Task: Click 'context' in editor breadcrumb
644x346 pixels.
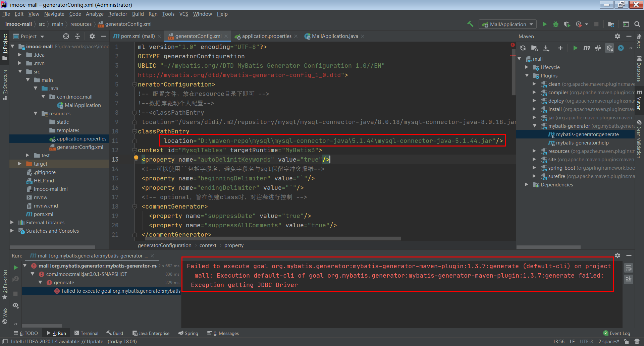Action: [208, 245]
